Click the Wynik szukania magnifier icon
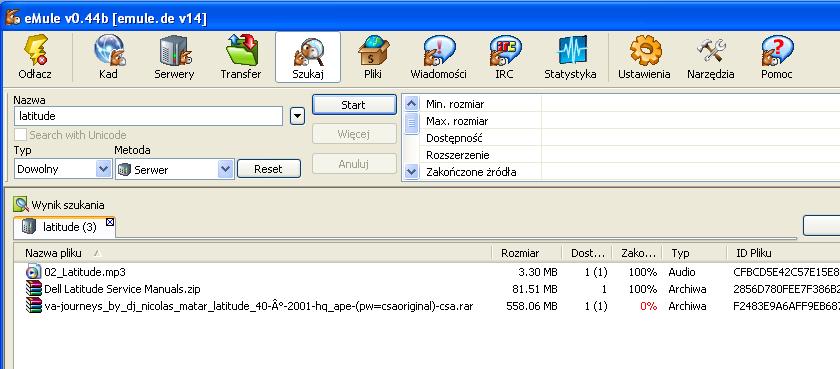Image resolution: width=840 pixels, height=369 pixels. (x=20, y=204)
